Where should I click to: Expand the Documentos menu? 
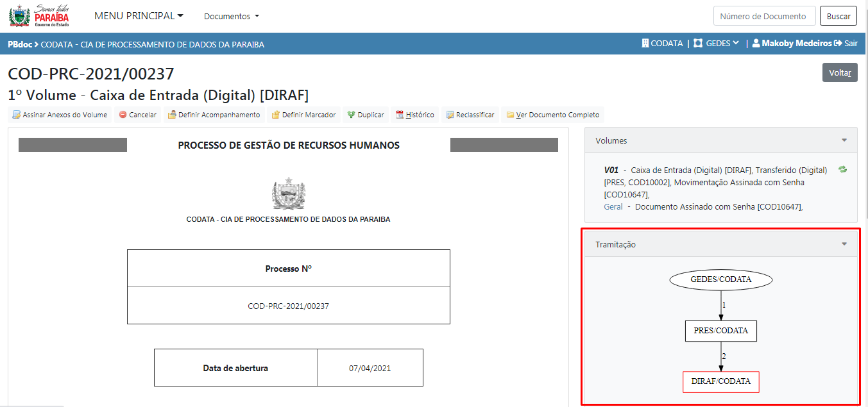tap(231, 16)
